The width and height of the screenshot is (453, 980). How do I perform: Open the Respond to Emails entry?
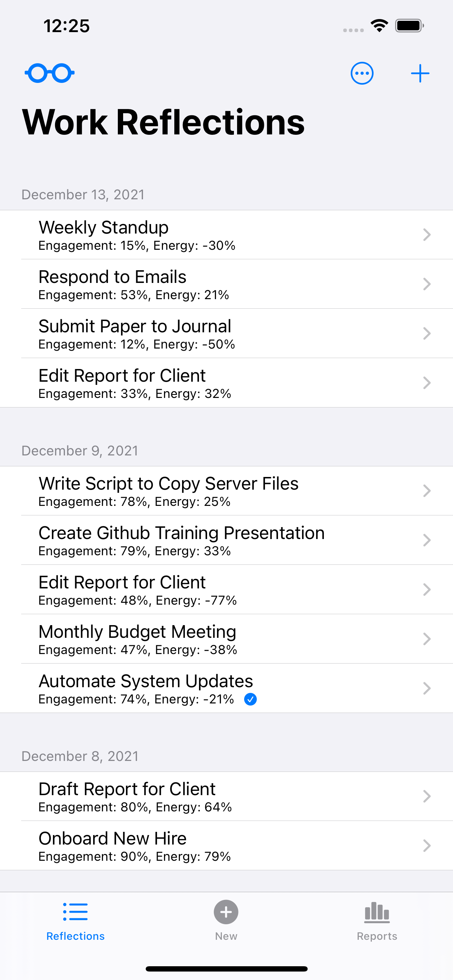click(226, 284)
